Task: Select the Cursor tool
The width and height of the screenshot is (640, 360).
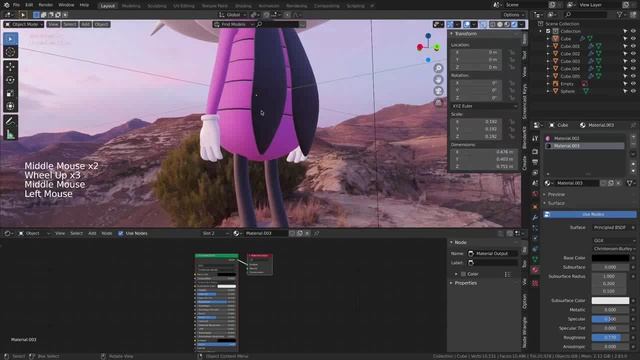Action: pyautogui.click(x=10, y=52)
